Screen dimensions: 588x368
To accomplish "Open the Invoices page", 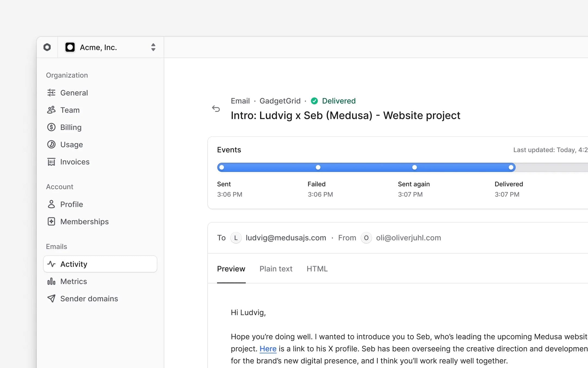I will click(100, 162).
